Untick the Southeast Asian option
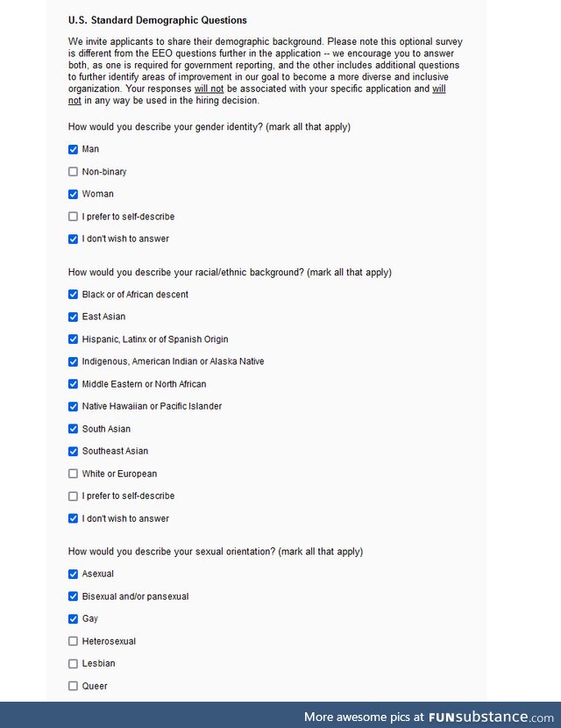 point(73,451)
